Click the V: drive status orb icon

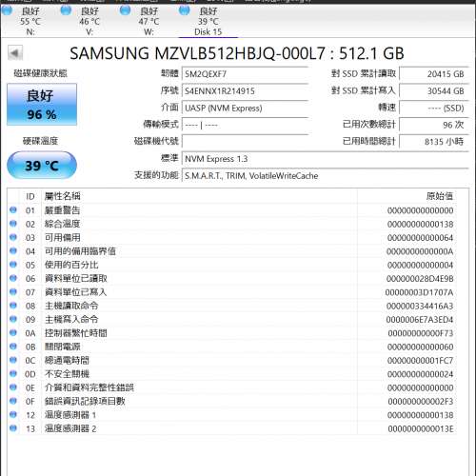(66, 10)
